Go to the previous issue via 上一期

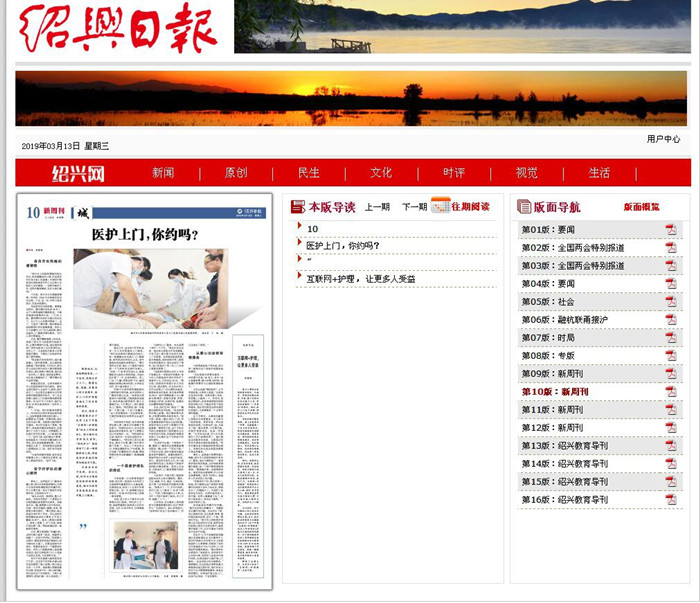coord(377,207)
